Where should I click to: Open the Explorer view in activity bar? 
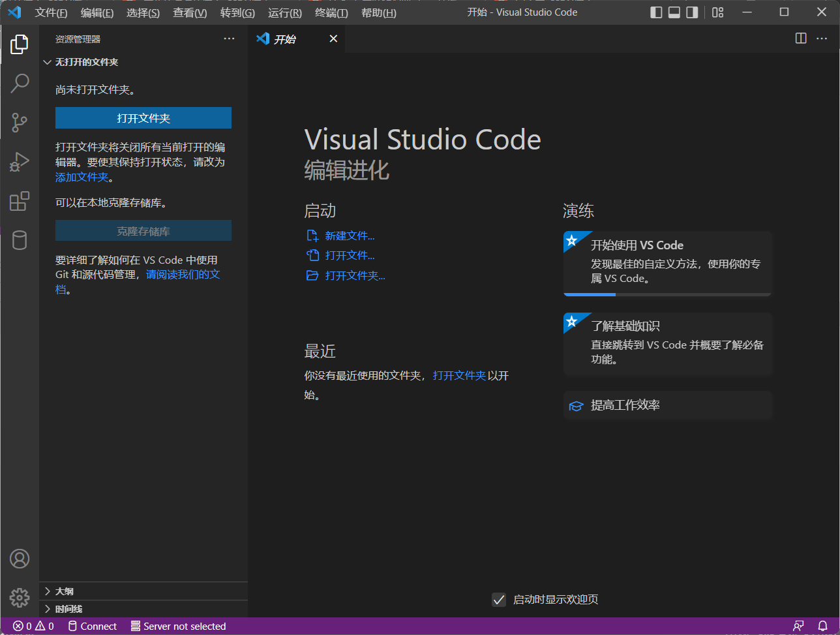click(x=20, y=44)
